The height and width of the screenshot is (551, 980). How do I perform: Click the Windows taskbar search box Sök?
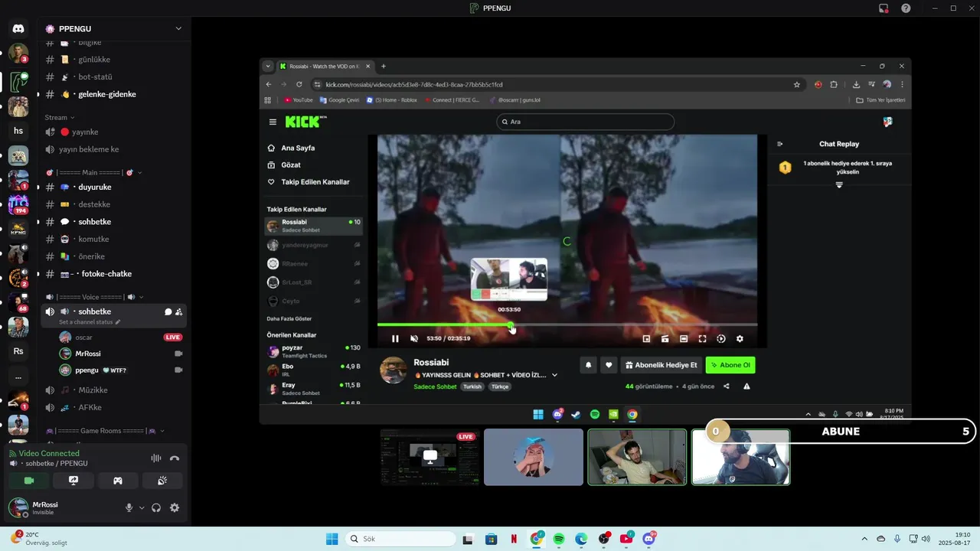pyautogui.click(x=399, y=539)
